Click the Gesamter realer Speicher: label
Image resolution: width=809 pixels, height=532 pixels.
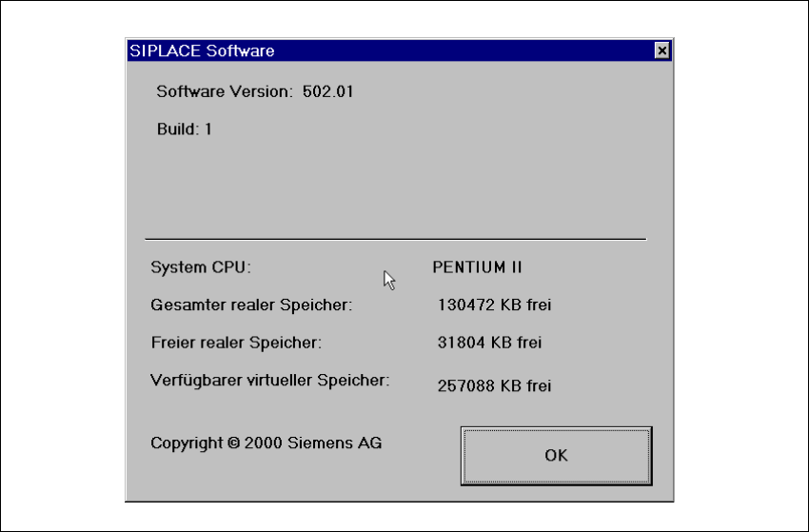coord(251,305)
